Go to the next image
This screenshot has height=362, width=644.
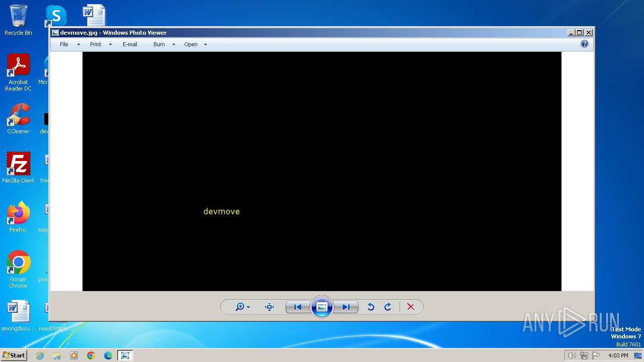tap(346, 307)
